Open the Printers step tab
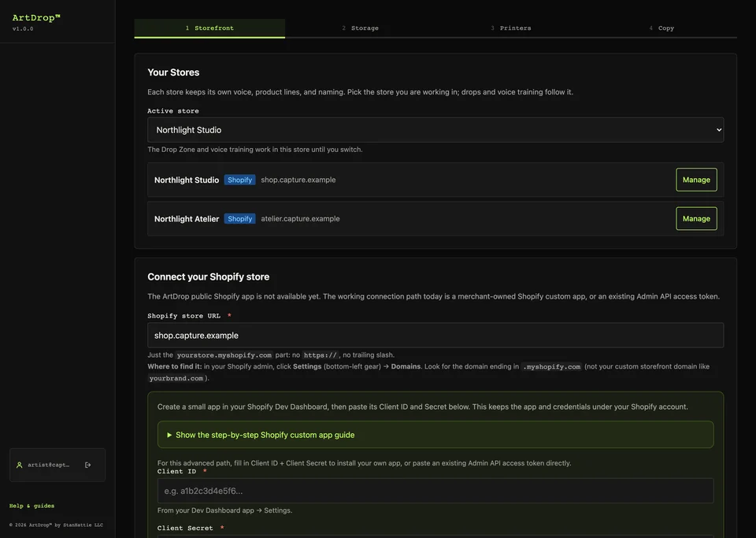 coord(511,28)
